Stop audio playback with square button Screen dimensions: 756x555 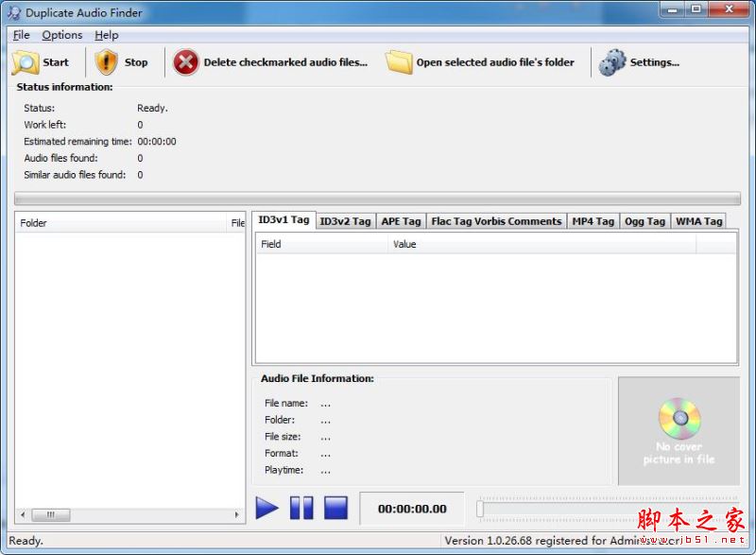pos(336,509)
